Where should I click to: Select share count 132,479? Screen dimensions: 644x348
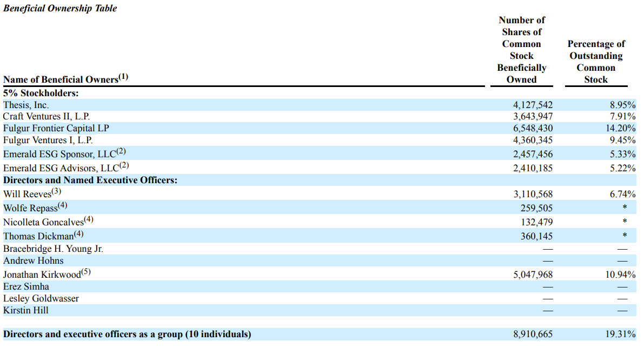[x=537, y=222]
